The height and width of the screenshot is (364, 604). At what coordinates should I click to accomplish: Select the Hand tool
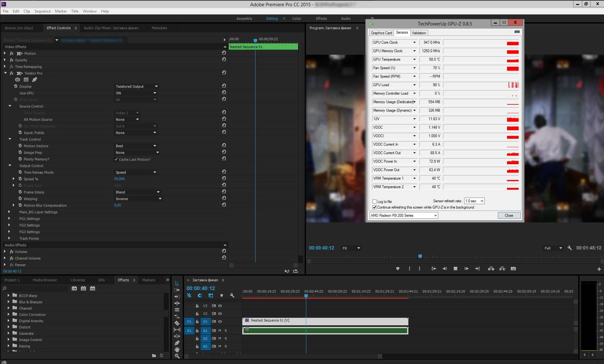tap(177, 349)
